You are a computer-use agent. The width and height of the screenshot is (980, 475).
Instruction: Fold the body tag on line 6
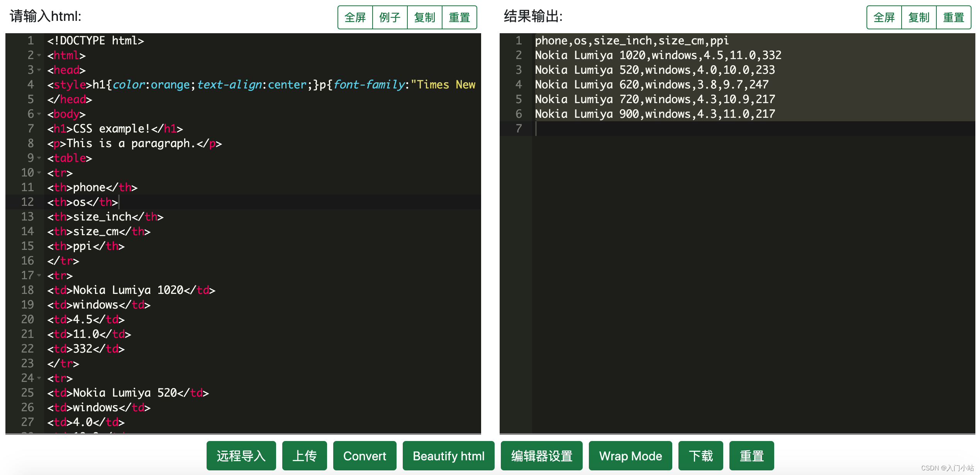click(39, 114)
